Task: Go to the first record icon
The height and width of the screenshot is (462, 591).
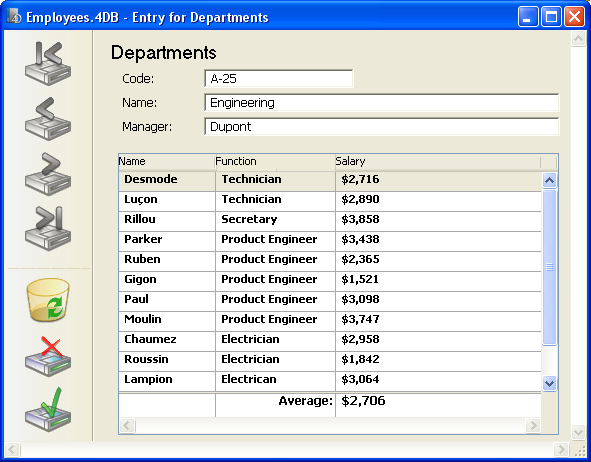Action: point(48,63)
